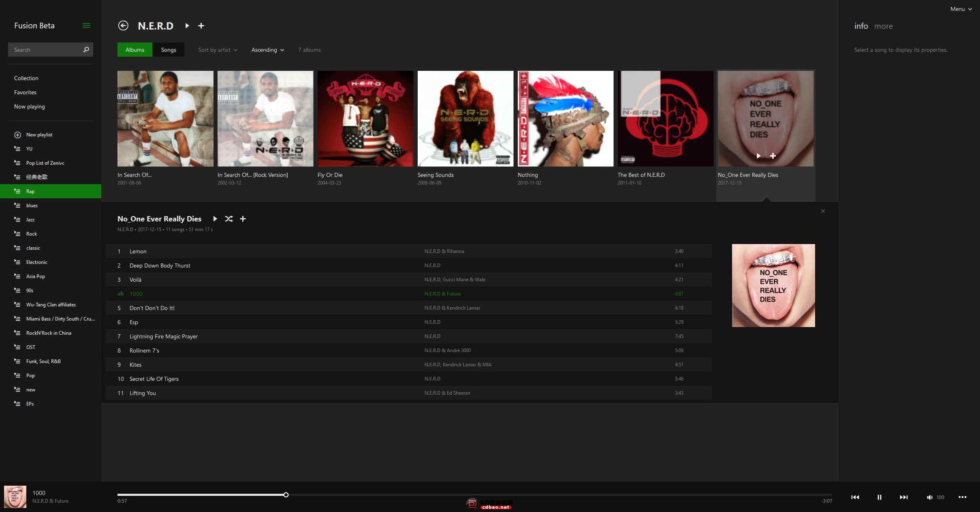Click the playback progress slider handle
The height and width of the screenshot is (512, 980).
[286, 495]
